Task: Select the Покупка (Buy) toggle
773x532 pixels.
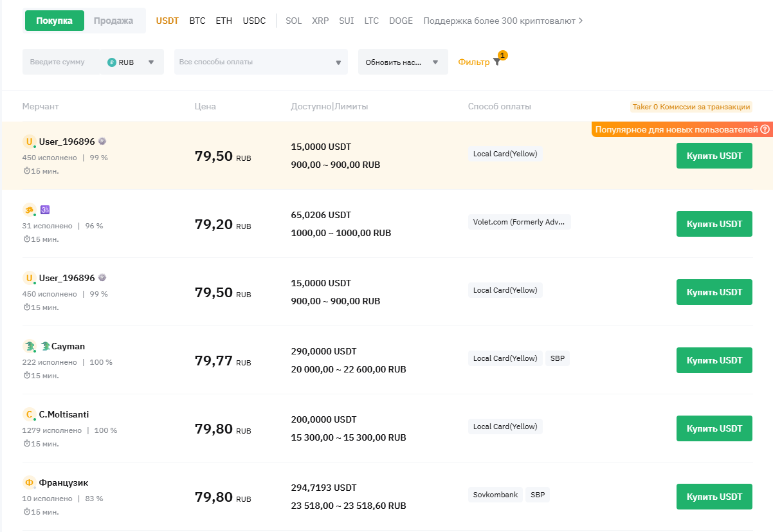Action: 54,21
